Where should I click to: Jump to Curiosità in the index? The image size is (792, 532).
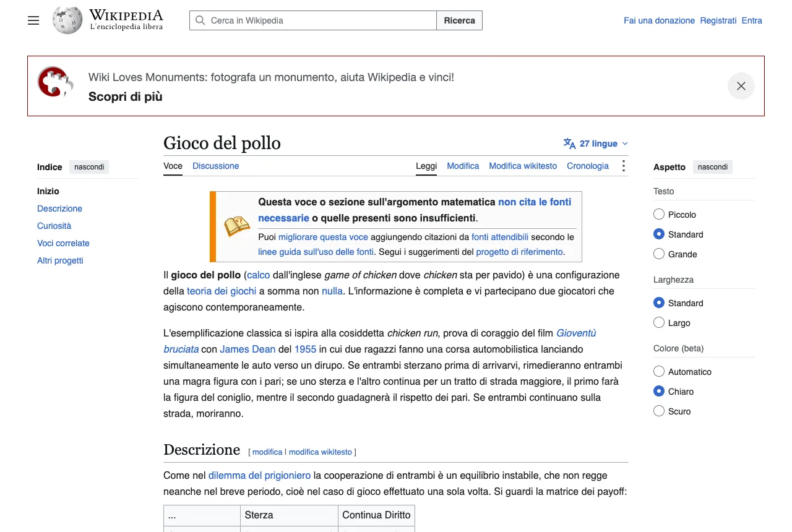[54, 226]
